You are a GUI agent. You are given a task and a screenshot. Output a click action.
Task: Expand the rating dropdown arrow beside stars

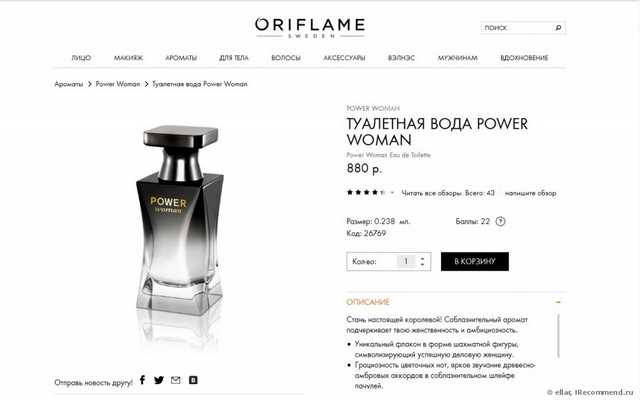point(392,193)
